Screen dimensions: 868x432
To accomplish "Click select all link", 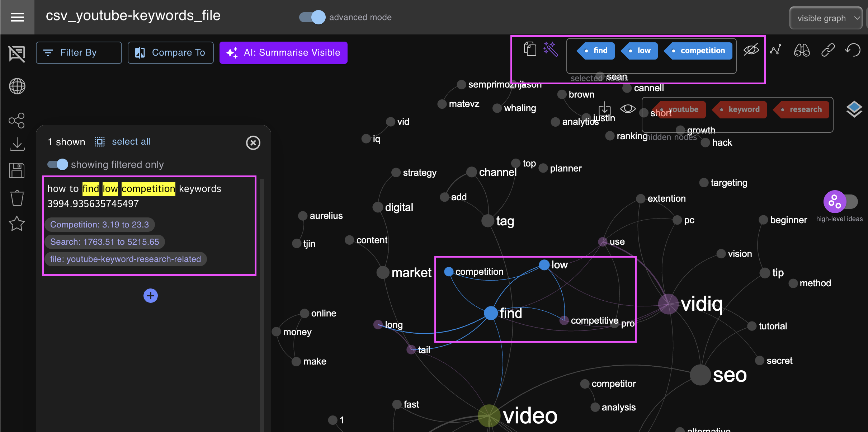I will pyautogui.click(x=131, y=142).
